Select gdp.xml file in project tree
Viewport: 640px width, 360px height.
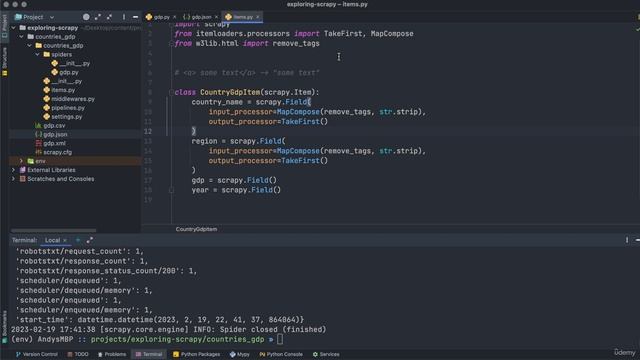click(50, 143)
